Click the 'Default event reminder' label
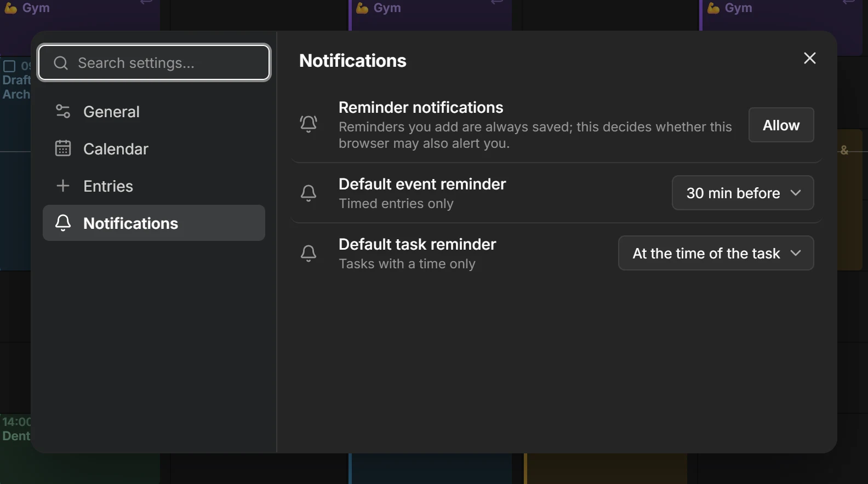 (422, 184)
